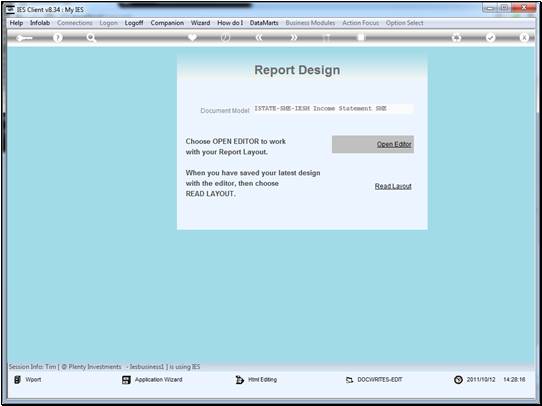Click the clipboard document toolbar icon
Viewport: 542px width, 406px height.
pos(361,37)
